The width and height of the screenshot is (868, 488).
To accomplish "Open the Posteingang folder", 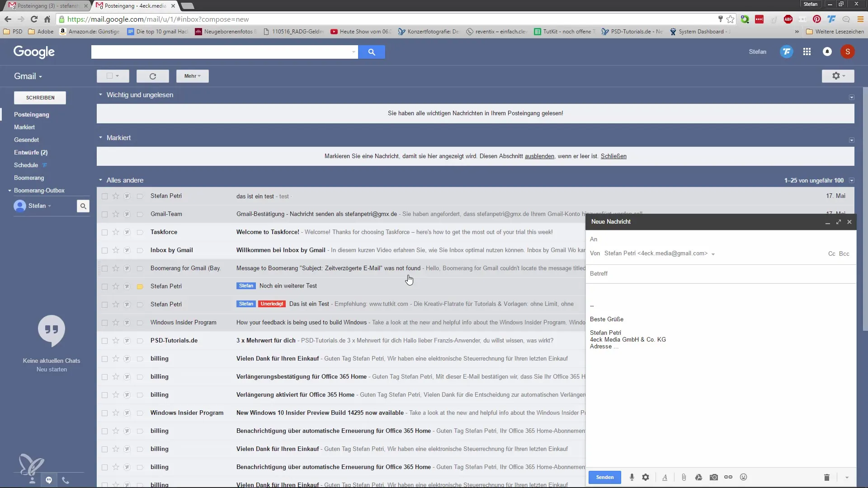I will tap(32, 114).
